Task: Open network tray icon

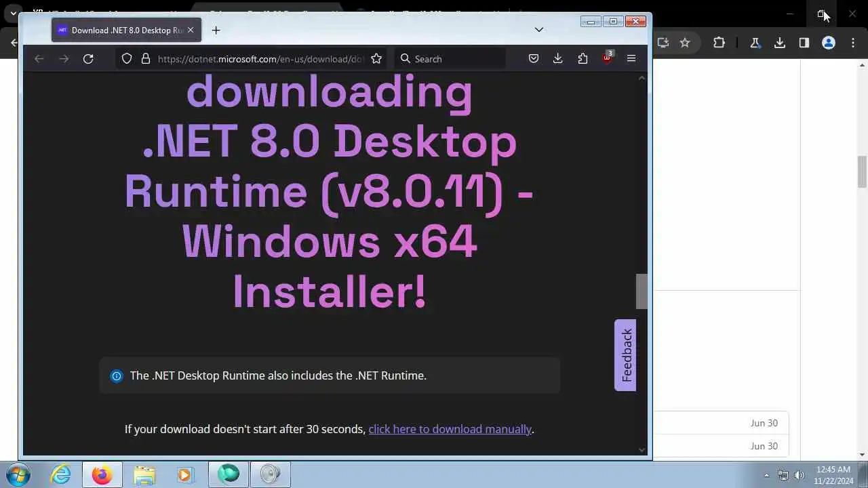Action: [783, 475]
